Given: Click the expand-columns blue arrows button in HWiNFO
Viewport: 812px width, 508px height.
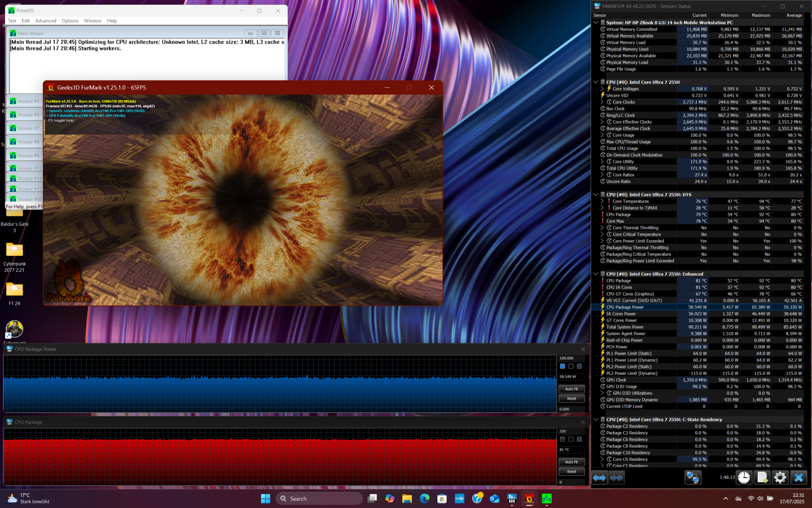Looking at the screenshot, I should click(x=599, y=478).
